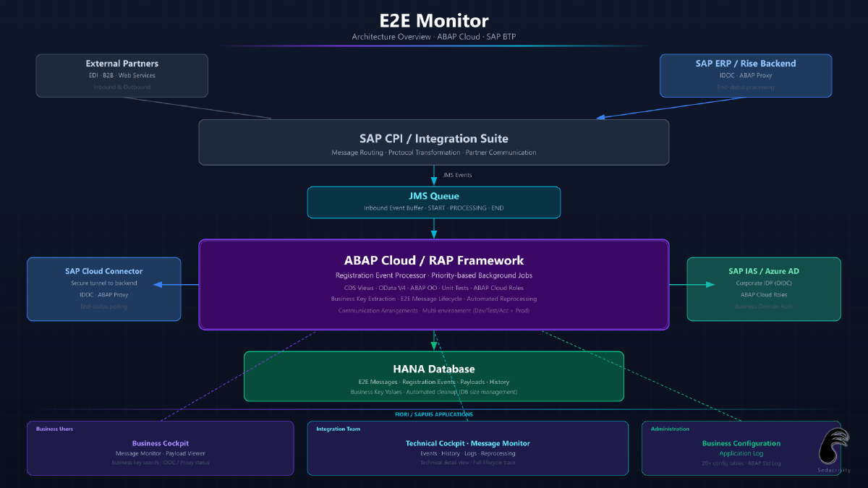Click the E2E Monitor title
868x488 pixels.
tap(434, 21)
